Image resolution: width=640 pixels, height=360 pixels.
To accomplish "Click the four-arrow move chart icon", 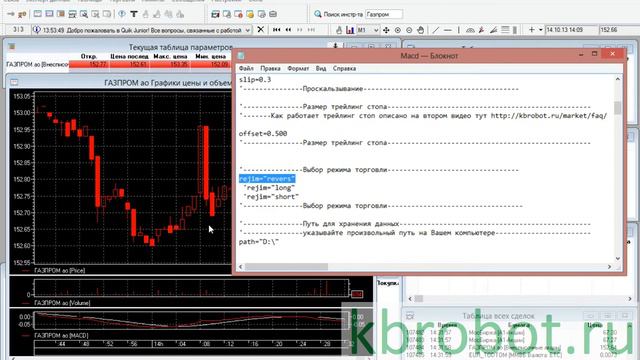I will [x=386, y=30].
